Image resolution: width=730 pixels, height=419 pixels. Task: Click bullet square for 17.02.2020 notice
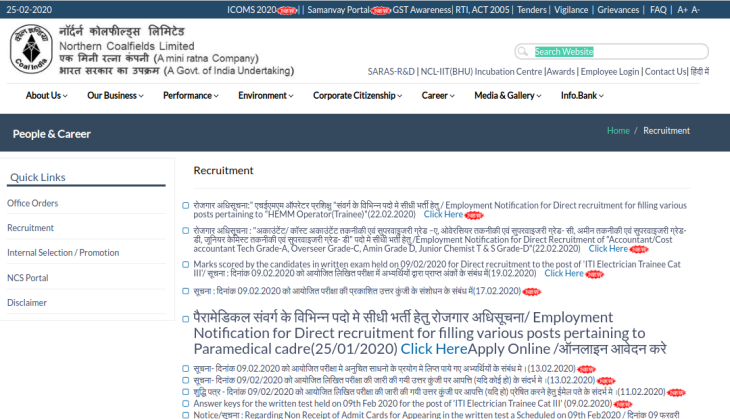[x=186, y=291]
